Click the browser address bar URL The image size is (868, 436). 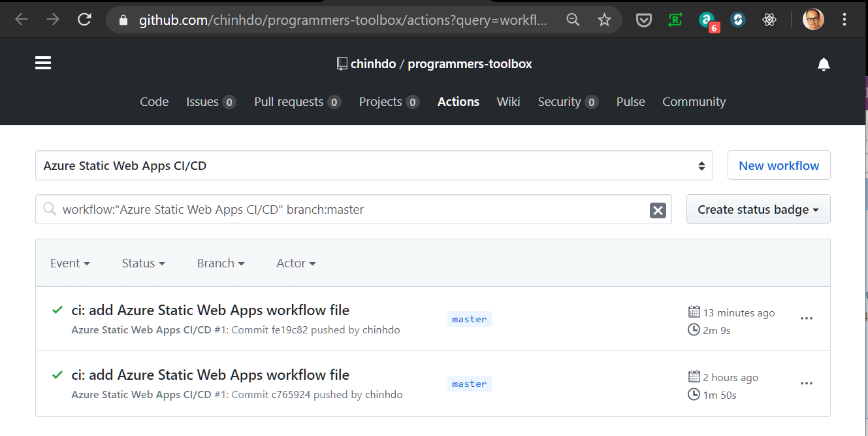click(x=343, y=20)
